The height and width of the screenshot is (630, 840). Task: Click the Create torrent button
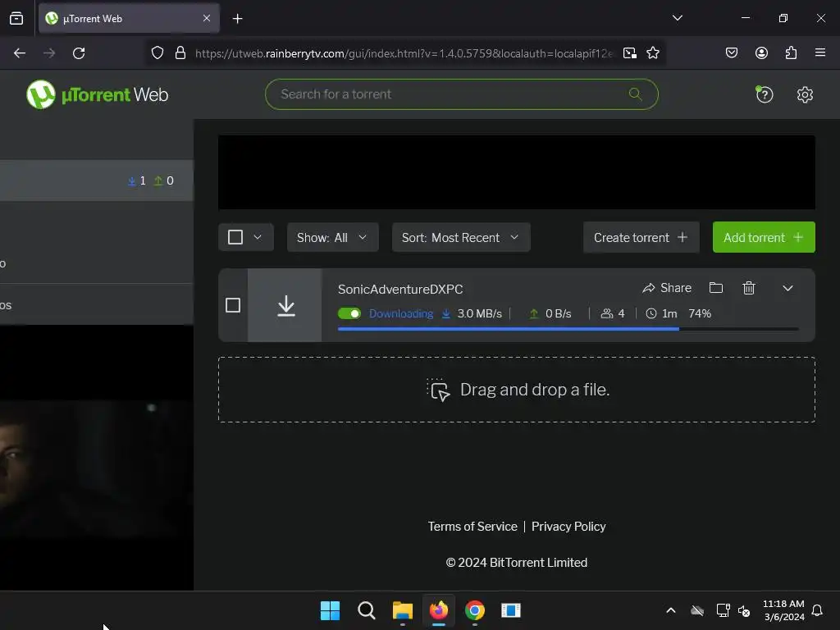coord(641,237)
